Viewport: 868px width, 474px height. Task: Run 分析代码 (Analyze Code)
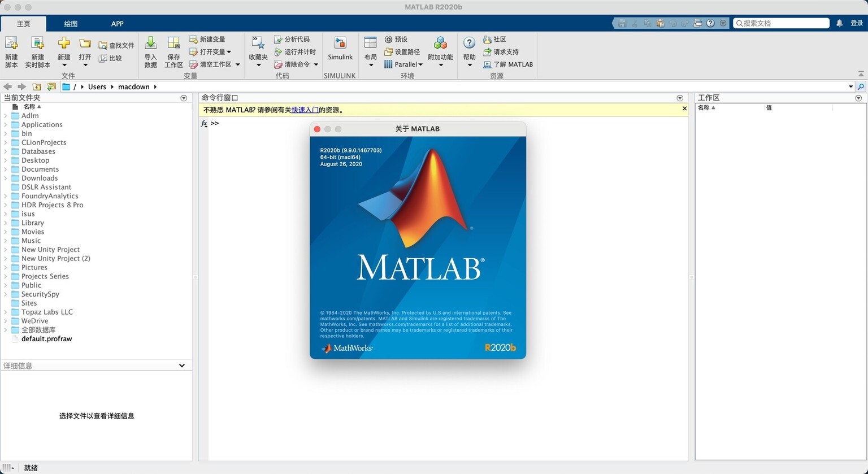tap(292, 39)
